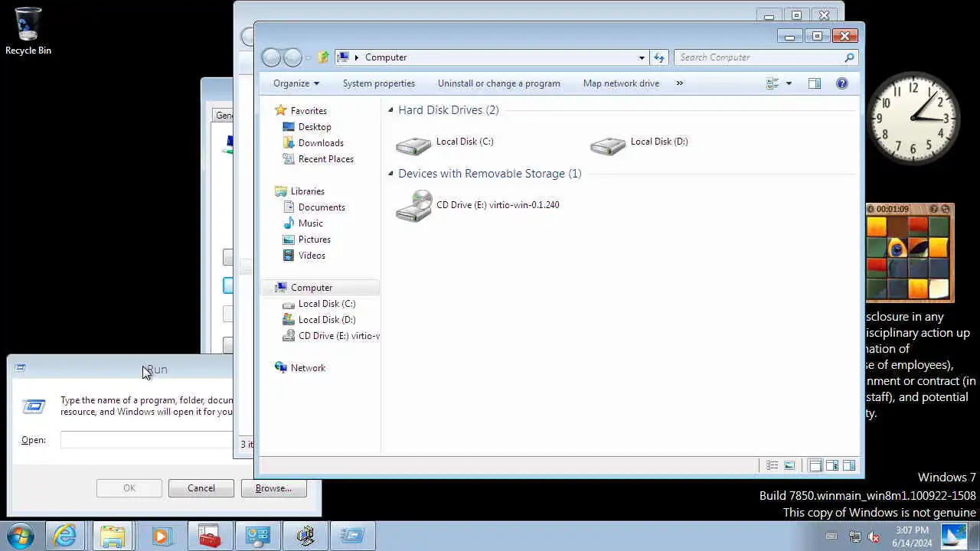Shuffle the picture puzzle tiles
This screenshot has width=980, height=551.
coord(946,209)
